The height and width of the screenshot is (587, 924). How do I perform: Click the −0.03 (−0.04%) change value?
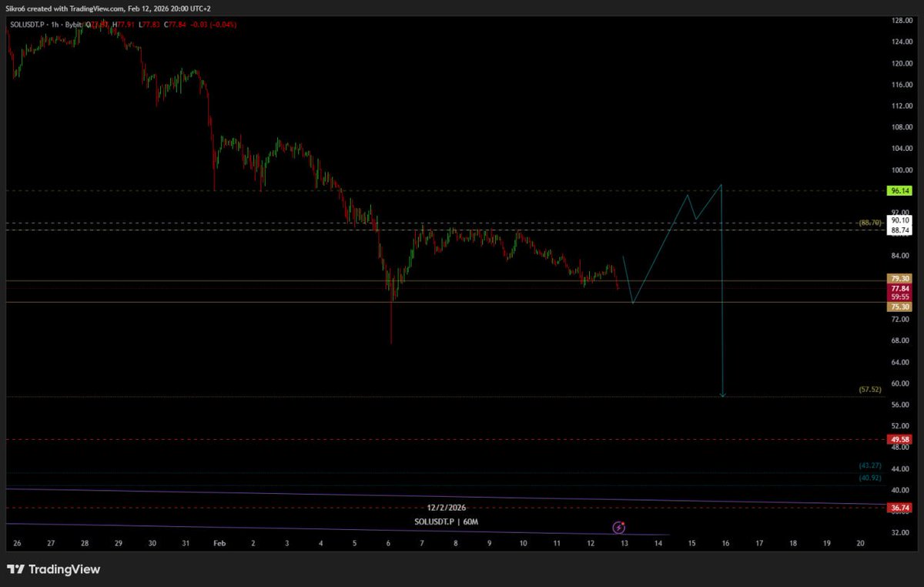pyautogui.click(x=213, y=25)
